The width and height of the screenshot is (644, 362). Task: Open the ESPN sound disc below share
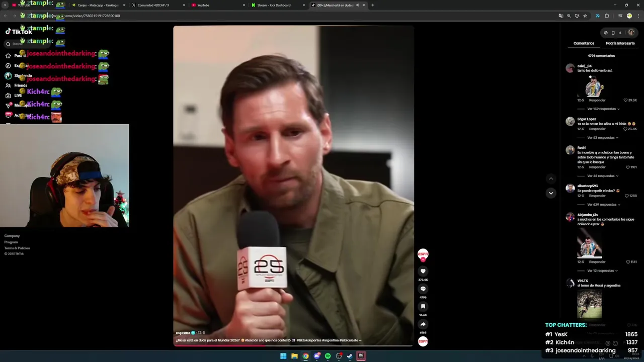423,341
